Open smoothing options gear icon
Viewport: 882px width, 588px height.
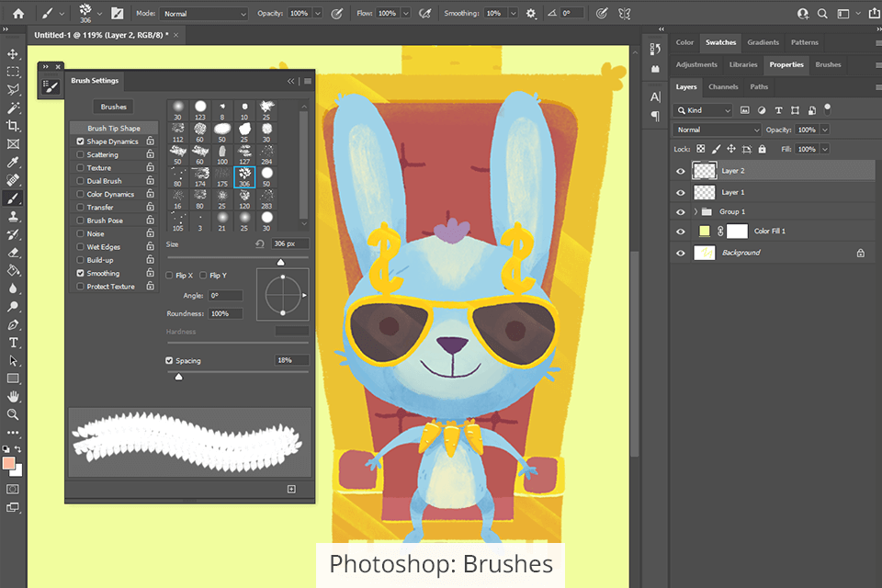(x=530, y=14)
